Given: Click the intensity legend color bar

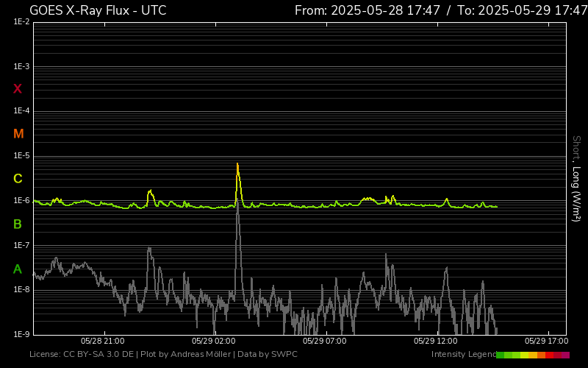Looking at the screenshot, I should [x=533, y=355].
